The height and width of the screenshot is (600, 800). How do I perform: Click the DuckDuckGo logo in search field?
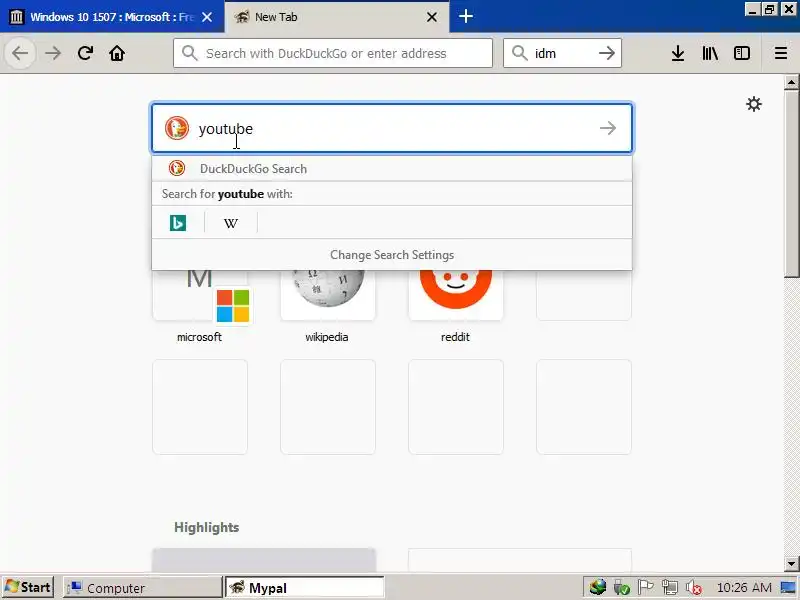(177, 128)
